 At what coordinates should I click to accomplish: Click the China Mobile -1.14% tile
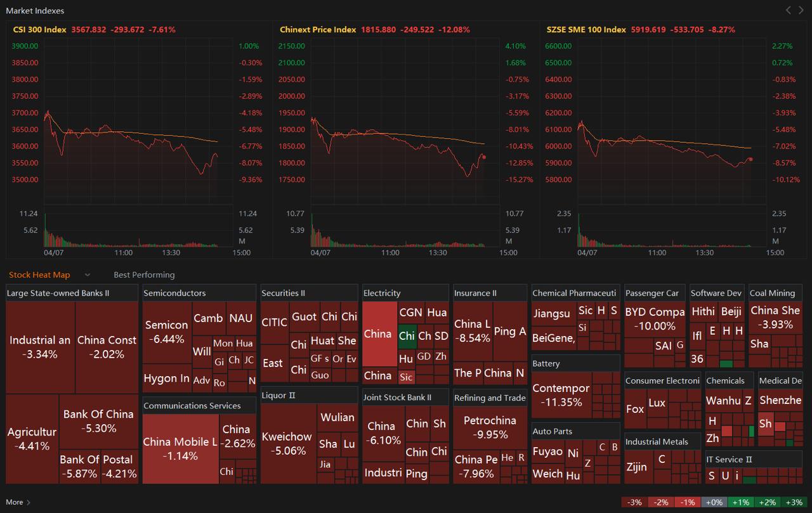180,449
